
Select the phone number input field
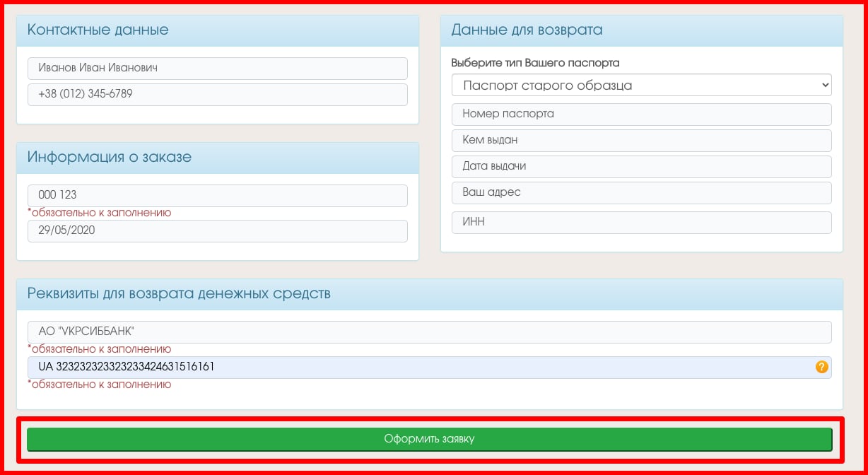click(217, 94)
